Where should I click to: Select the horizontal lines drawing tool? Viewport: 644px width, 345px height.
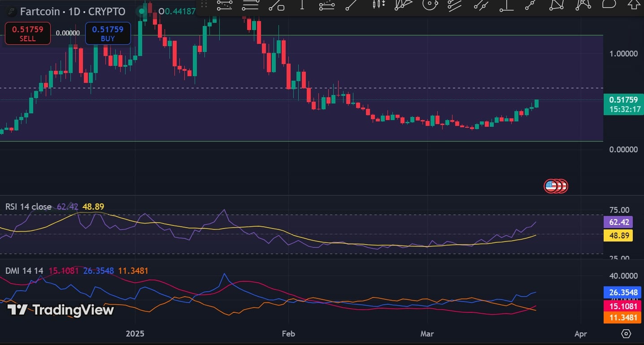(250, 4)
